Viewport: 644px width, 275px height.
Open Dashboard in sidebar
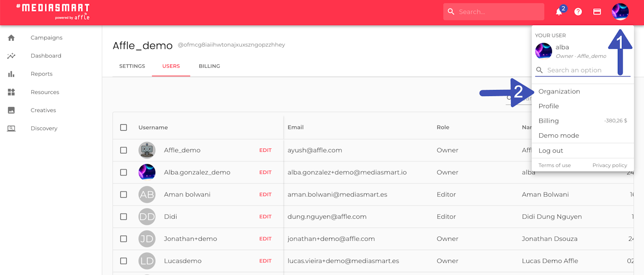pyautogui.click(x=46, y=56)
